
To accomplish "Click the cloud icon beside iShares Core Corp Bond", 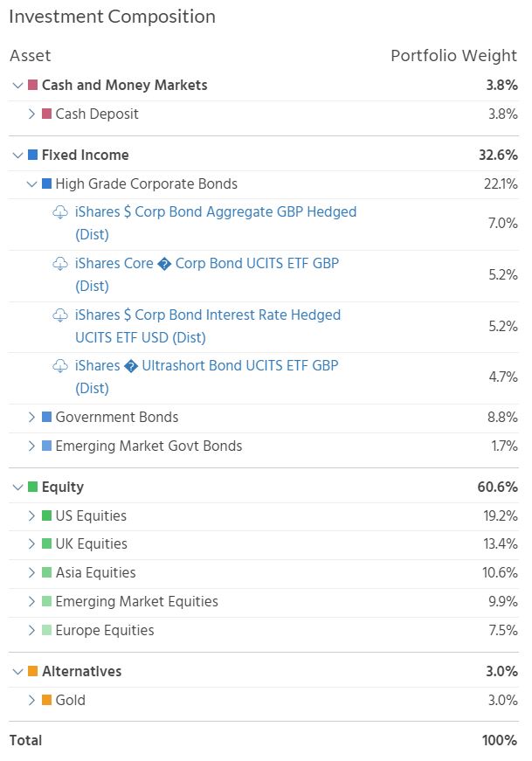I will [60, 264].
